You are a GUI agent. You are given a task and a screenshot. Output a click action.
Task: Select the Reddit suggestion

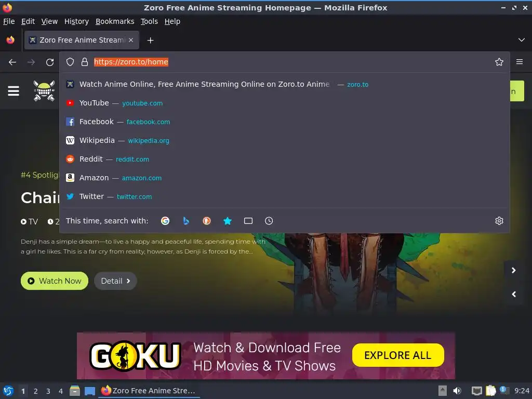[284, 159]
